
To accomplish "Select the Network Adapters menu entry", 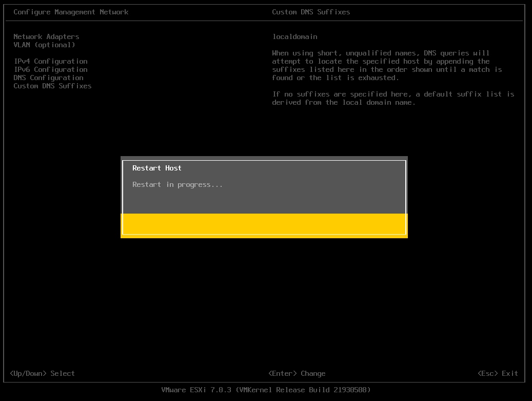I will [46, 36].
